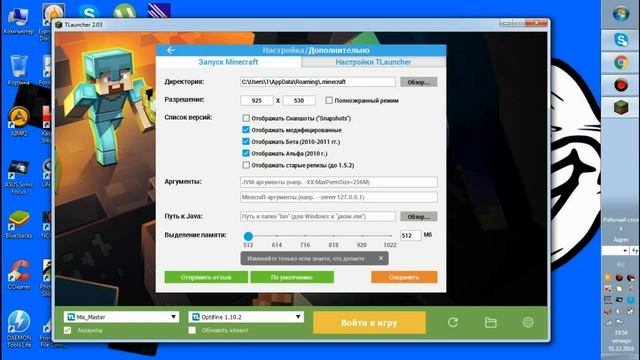This screenshot has height=360, width=640.
Task: Dismiss the memory warning tooltip
Action: point(381,258)
